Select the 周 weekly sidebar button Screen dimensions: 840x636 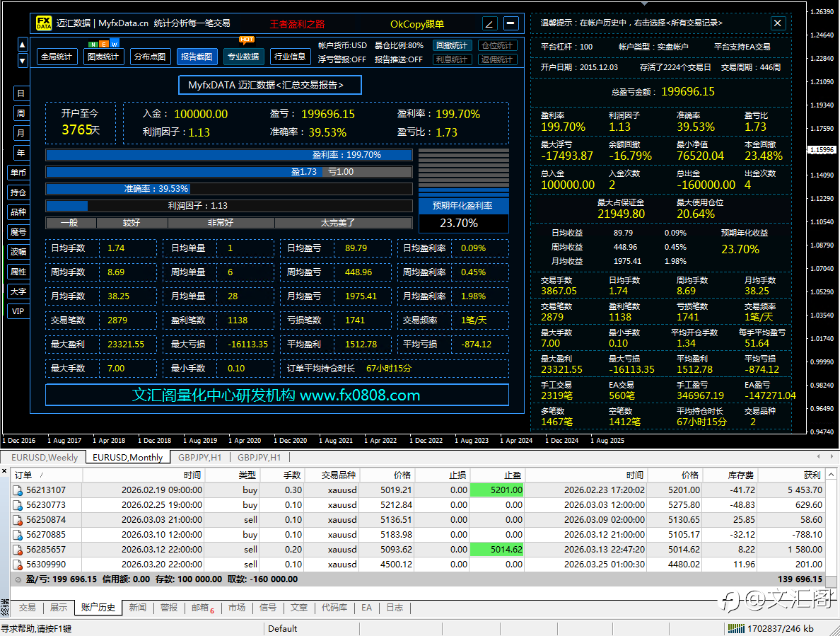point(21,113)
